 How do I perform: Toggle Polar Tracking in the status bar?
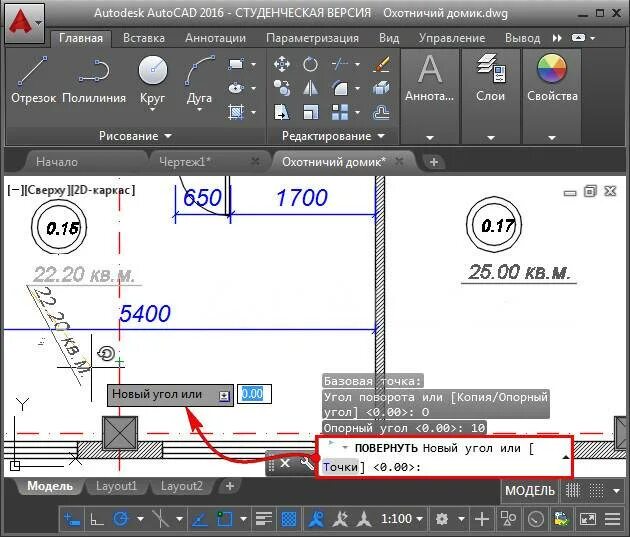point(121,519)
